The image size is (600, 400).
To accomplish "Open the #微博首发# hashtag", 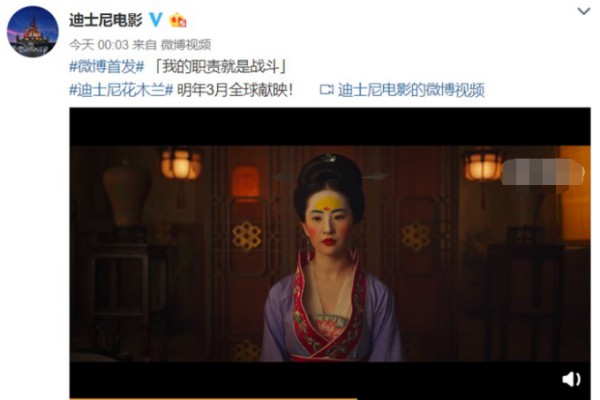I will click(x=107, y=67).
